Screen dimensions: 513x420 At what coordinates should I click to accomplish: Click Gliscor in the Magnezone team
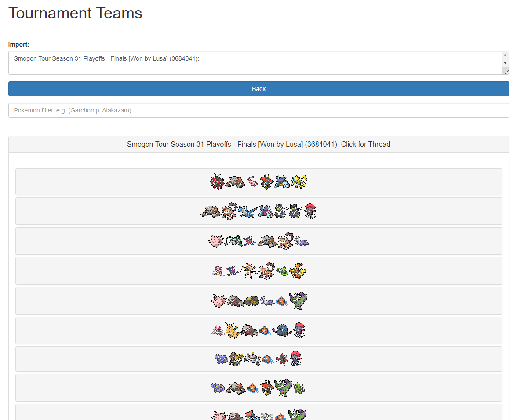(x=221, y=359)
